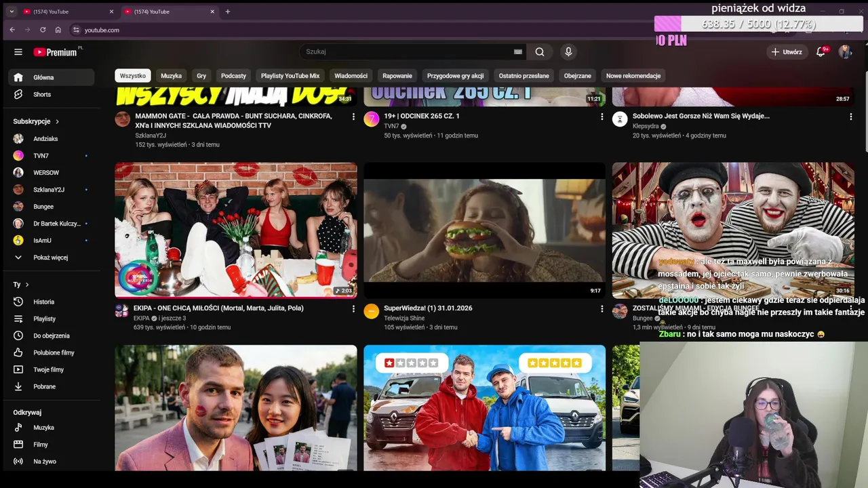Image resolution: width=868 pixels, height=488 pixels.
Task: Click MAMMON GATE video title
Action: pyautogui.click(x=233, y=121)
